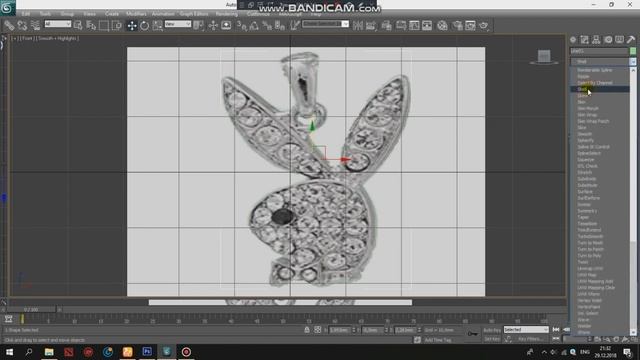Open the [Front] viewport label menu
Screen dimensions: 640x360
pos(27,38)
